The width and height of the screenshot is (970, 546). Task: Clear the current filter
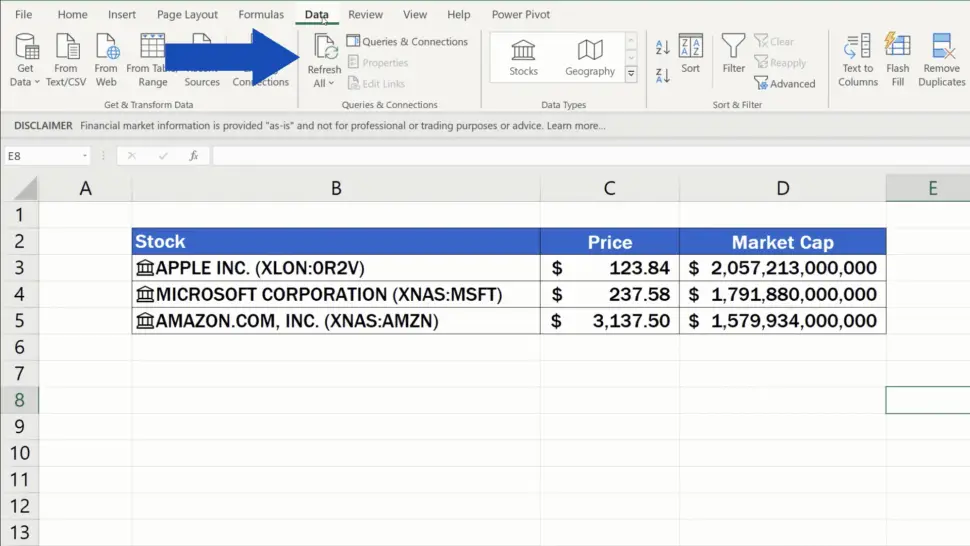[x=774, y=41]
